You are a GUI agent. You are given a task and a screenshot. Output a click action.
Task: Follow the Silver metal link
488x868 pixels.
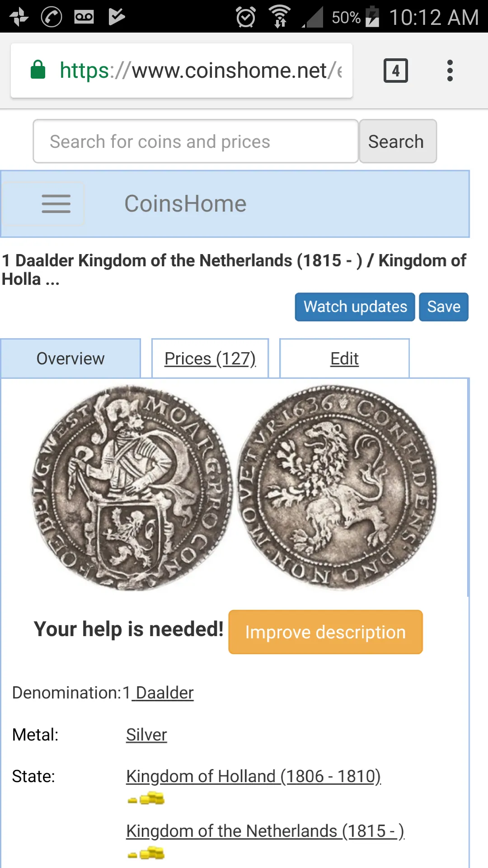(x=146, y=735)
